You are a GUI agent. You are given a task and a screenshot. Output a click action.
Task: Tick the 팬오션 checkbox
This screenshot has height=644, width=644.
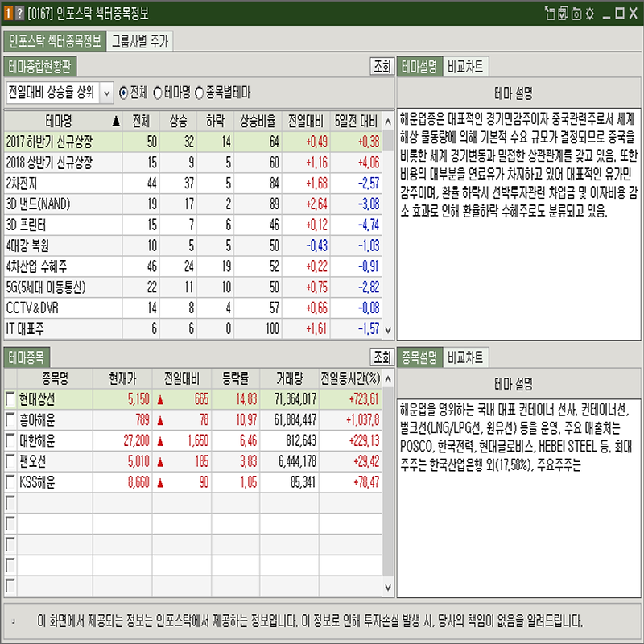[10, 461]
